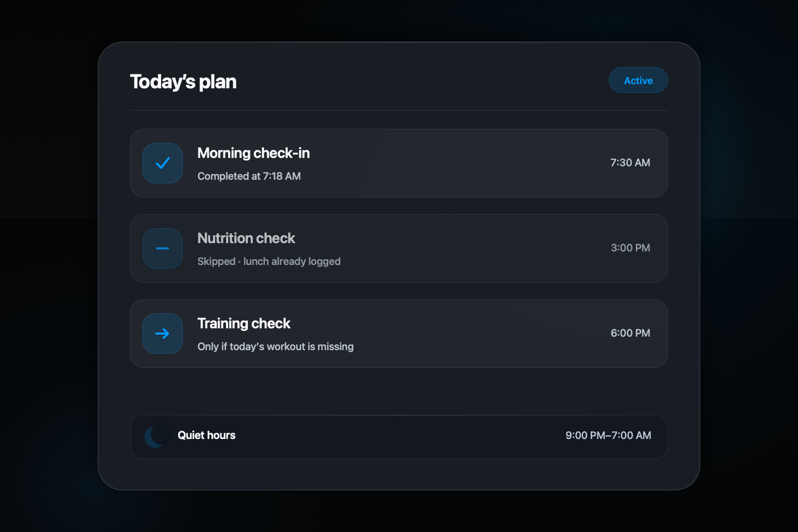Viewport: 798px width, 532px height.
Task: Click the 3:00 PM scheduled time
Action: point(630,248)
